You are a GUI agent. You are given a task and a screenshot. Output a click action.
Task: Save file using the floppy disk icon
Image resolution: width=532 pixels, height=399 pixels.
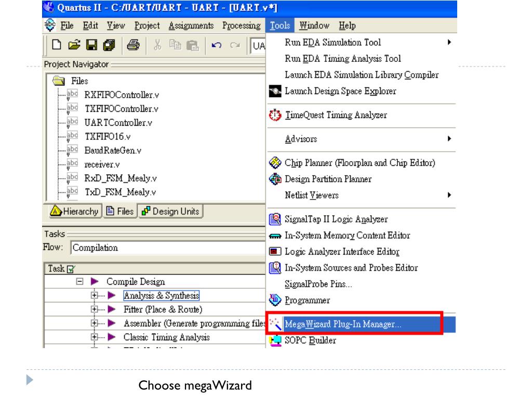pos(91,45)
